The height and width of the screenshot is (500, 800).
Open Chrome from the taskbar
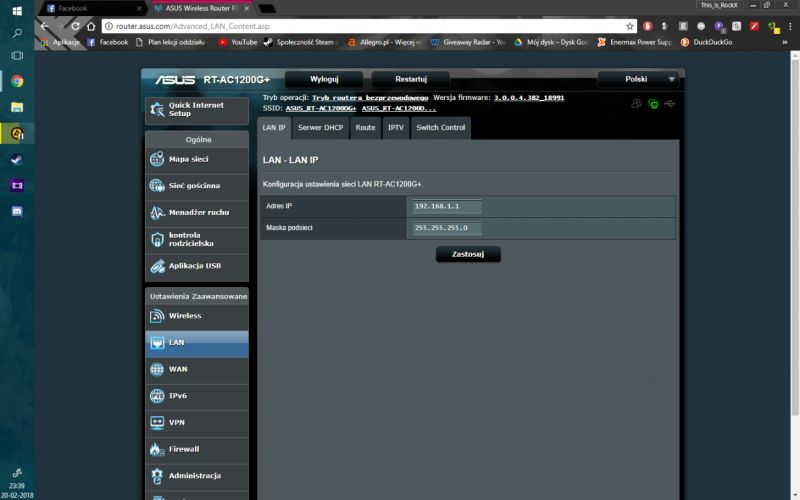(17, 81)
